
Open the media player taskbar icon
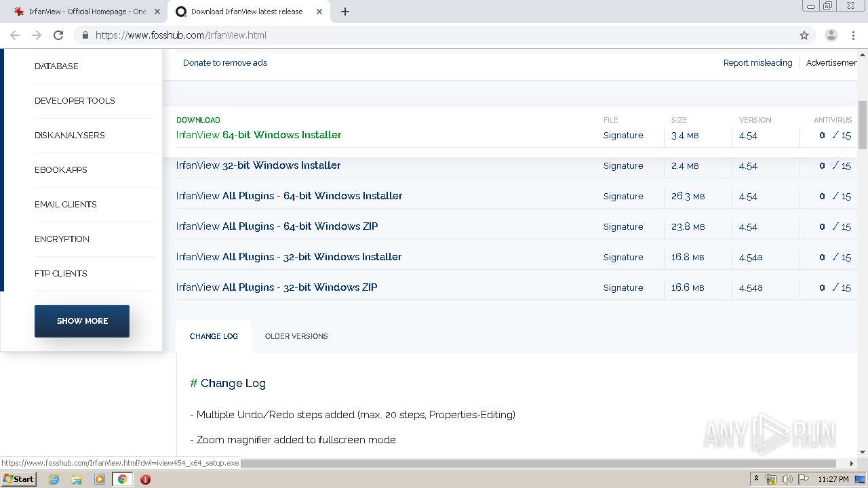100,479
